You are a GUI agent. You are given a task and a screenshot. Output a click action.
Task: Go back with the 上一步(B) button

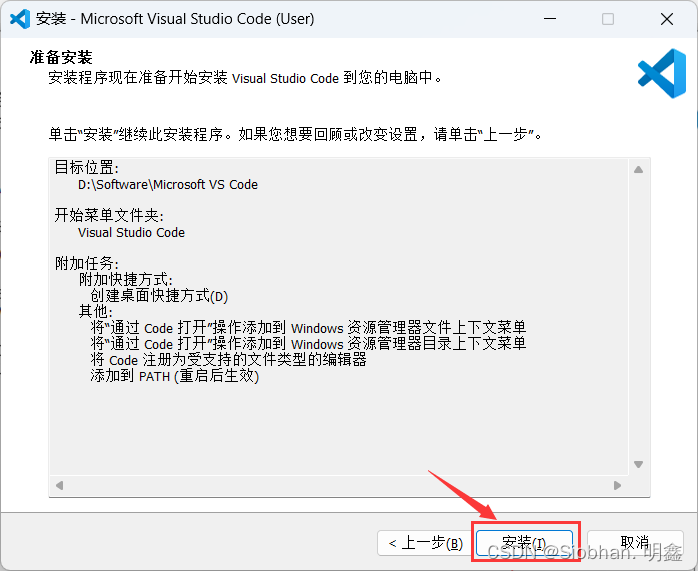point(423,543)
